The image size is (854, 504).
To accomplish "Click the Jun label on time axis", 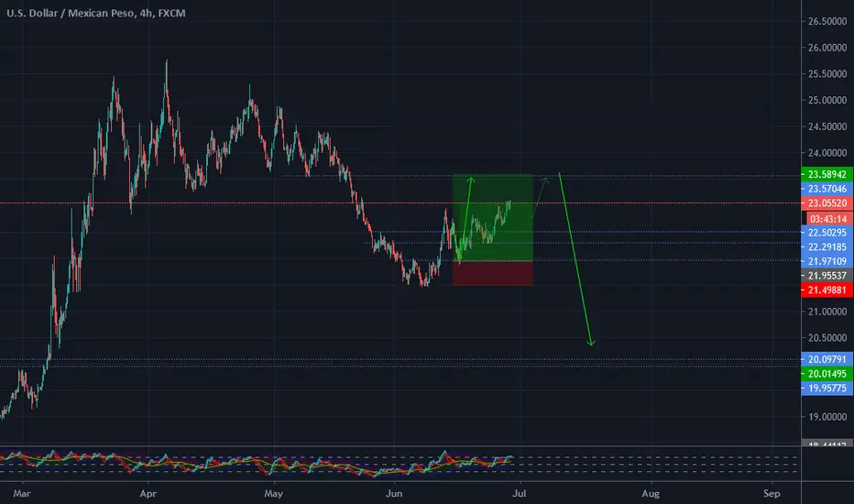I will tap(394, 494).
